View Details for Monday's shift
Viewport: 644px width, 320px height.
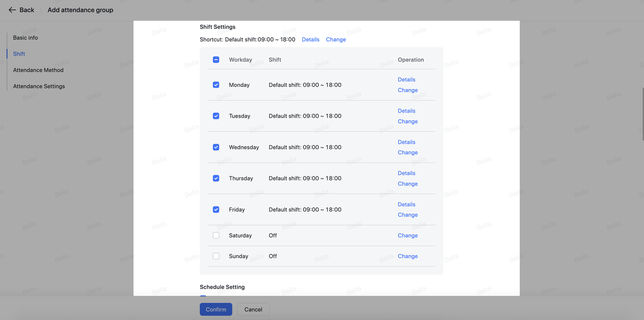(407, 79)
